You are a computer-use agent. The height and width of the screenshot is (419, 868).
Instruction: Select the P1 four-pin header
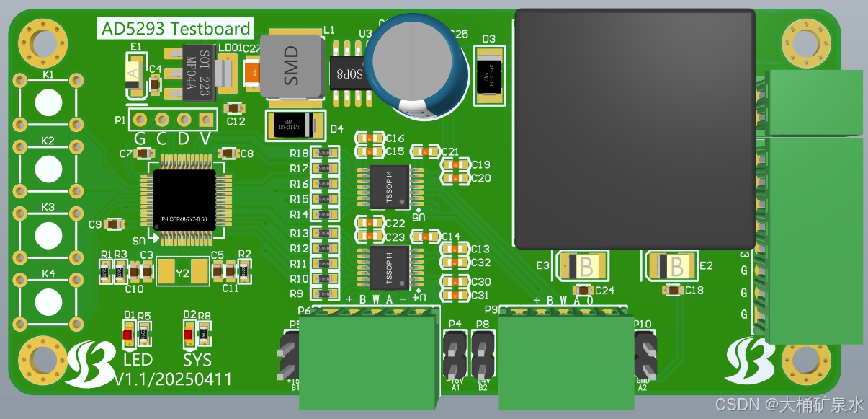174,119
